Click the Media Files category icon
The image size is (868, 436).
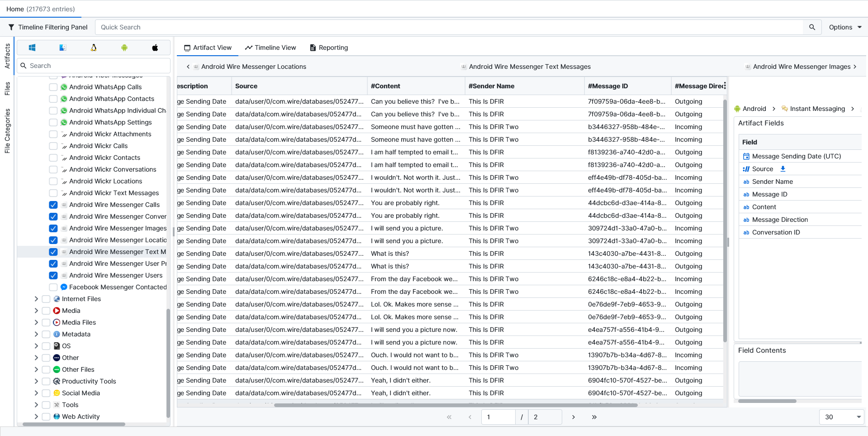tap(57, 322)
